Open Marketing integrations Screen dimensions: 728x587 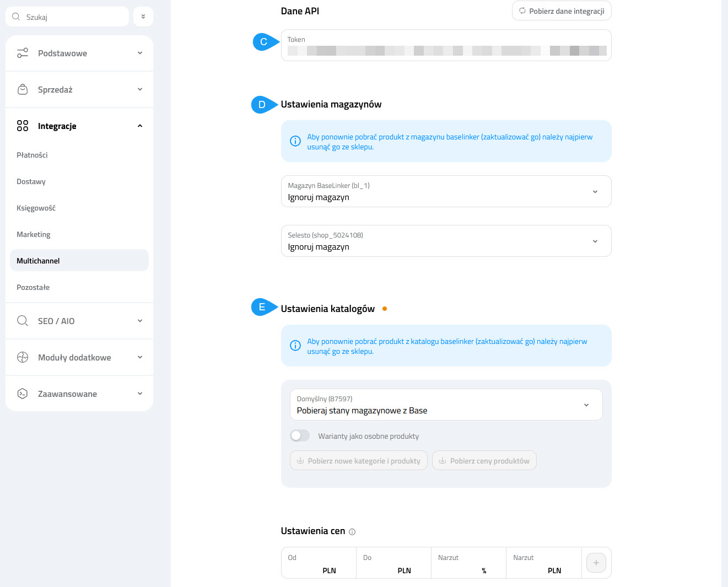[34, 234]
